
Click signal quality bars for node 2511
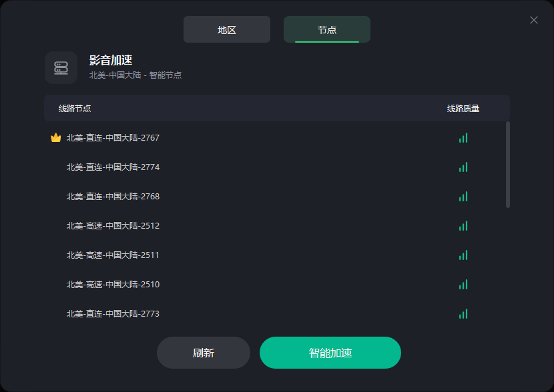(x=463, y=255)
